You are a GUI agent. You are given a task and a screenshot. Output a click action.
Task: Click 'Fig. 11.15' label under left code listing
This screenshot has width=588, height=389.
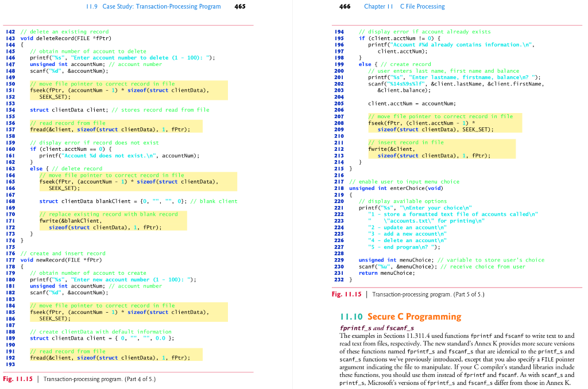pos(18,379)
